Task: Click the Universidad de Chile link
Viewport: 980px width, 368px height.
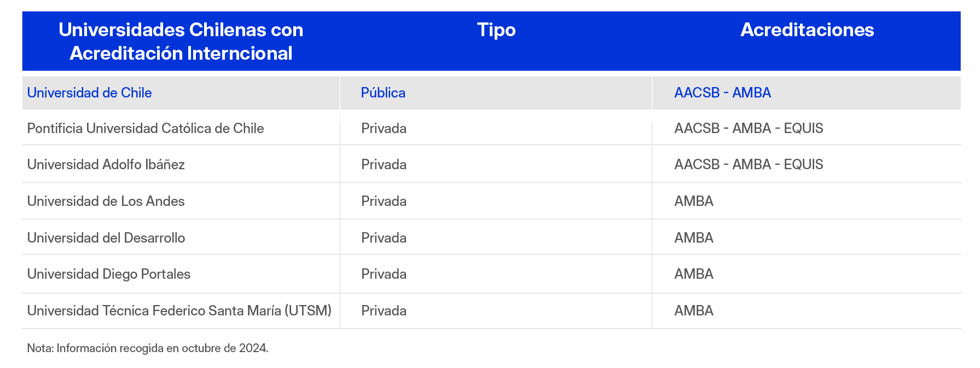Action: pyautogui.click(x=89, y=93)
